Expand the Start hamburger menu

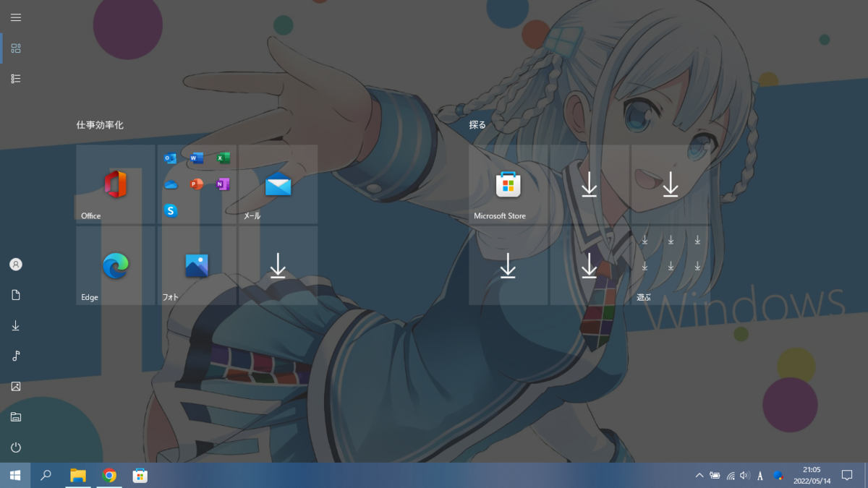point(16,17)
